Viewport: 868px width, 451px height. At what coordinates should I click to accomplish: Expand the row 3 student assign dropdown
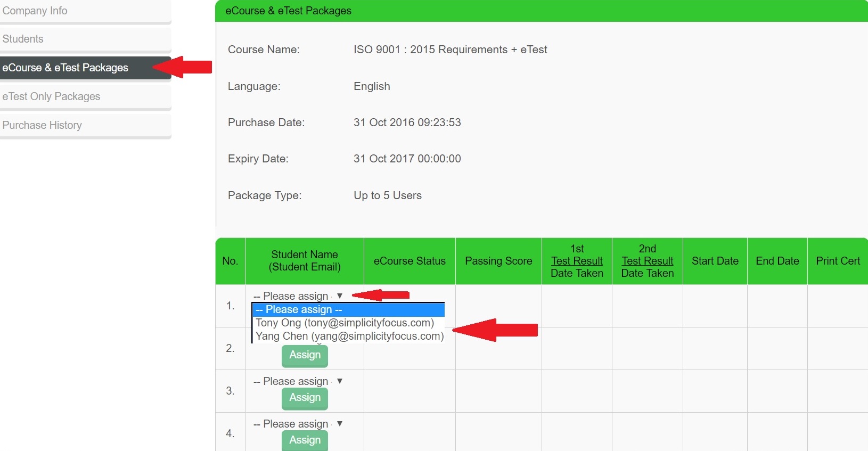(x=298, y=381)
